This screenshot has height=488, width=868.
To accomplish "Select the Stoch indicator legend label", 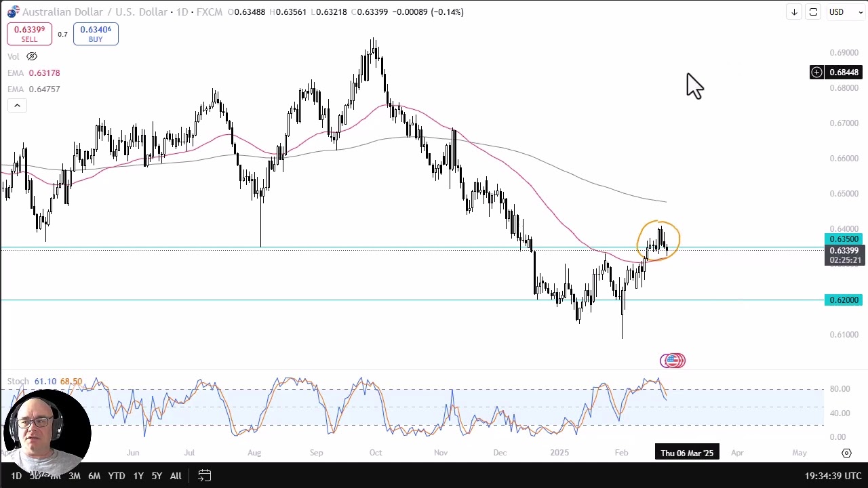I will [x=18, y=382].
